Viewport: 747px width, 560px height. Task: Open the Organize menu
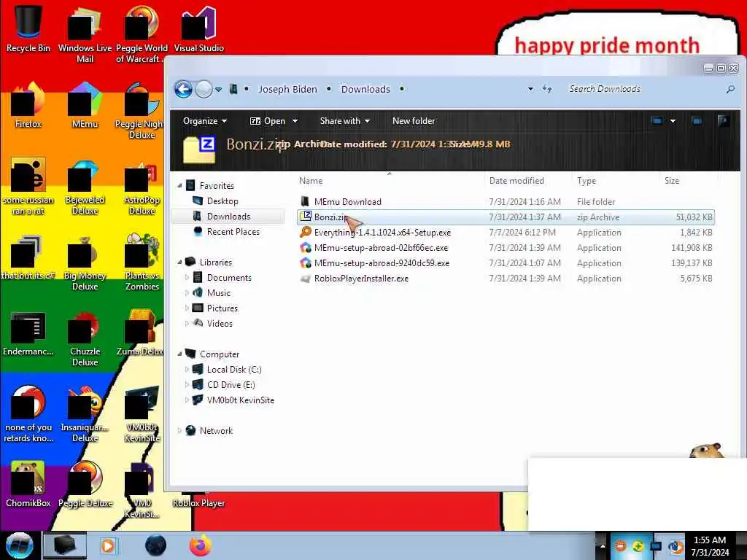click(x=204, y=121)
